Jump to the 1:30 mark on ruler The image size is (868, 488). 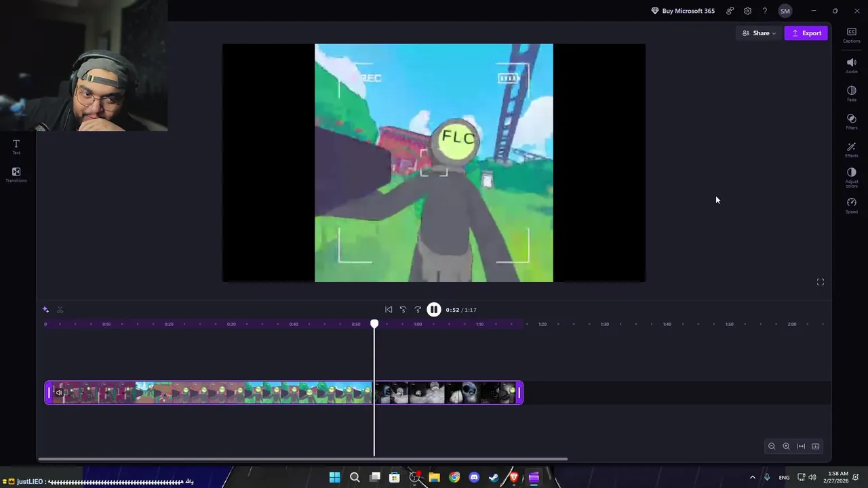point(605,324)
